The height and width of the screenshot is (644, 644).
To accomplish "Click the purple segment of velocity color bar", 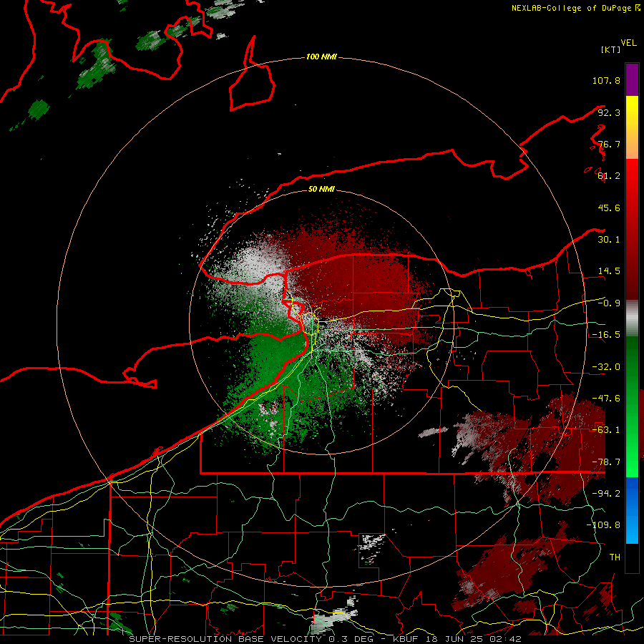I will [632, 79].
